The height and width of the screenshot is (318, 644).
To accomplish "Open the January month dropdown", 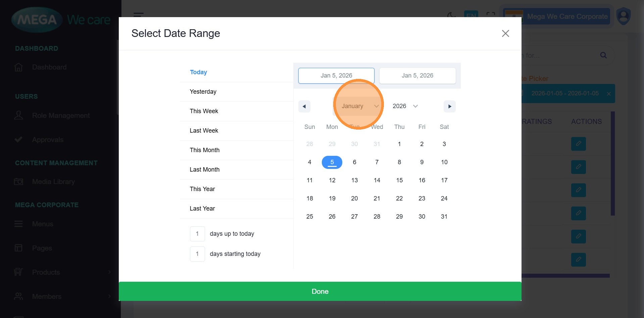I will (x=358, y=106).
